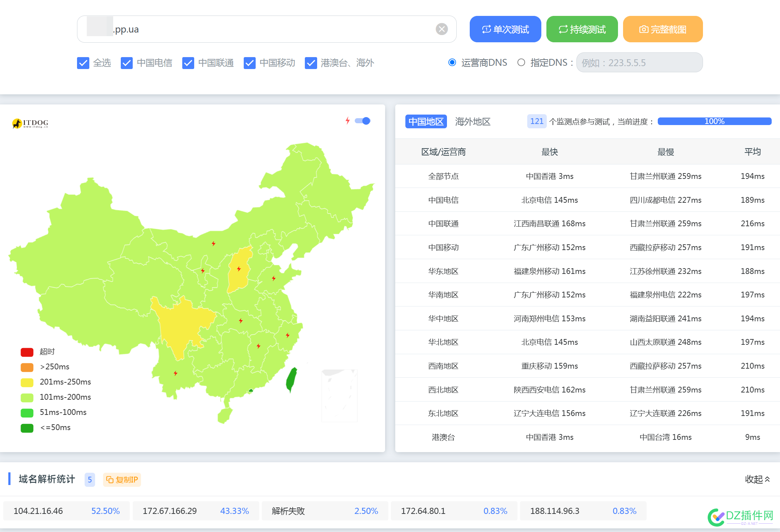Click the dark green <=50ms legend swatch

[27, 428]
